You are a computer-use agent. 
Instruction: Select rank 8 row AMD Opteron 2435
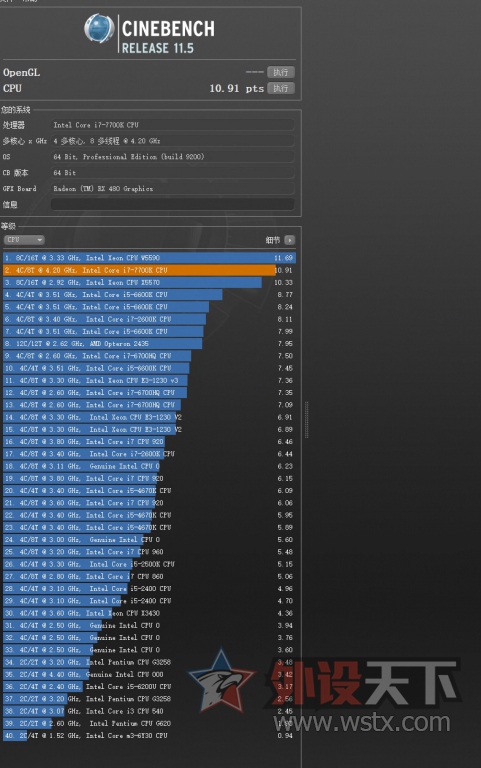149,343
